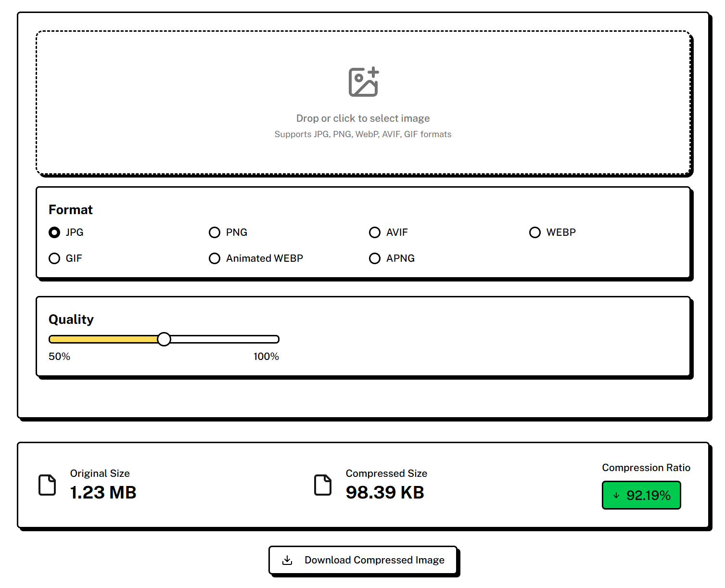725x588 pixels.
Task: Click the supported formats hint text
Action: click(x=363, y=134)
